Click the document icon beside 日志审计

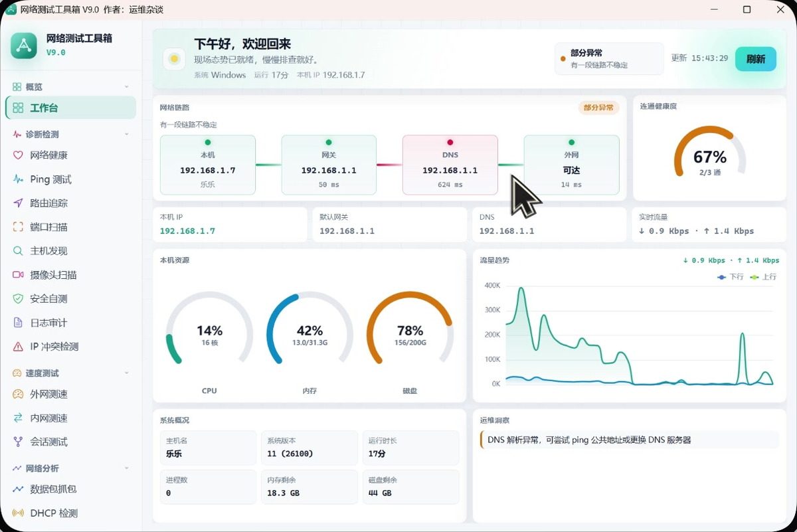pos(18,323)
